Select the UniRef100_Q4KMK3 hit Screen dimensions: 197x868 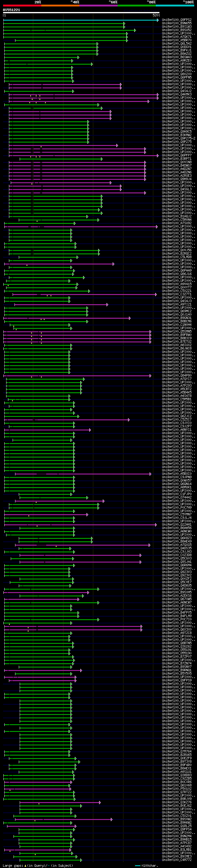[x=177, y=94]
